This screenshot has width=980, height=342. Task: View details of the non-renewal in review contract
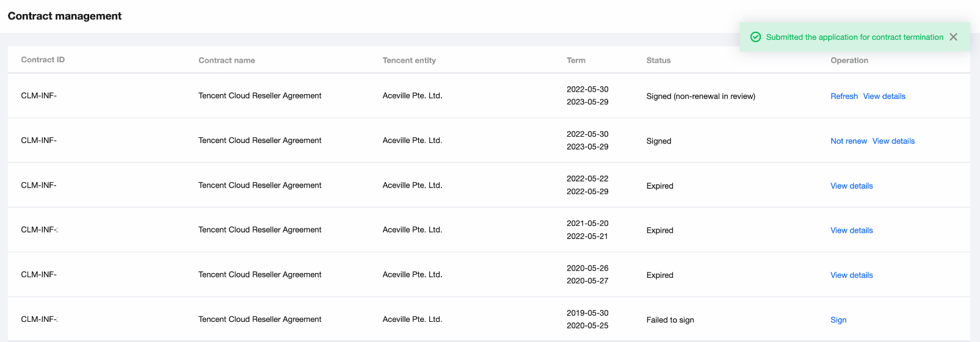pos(884,96)
